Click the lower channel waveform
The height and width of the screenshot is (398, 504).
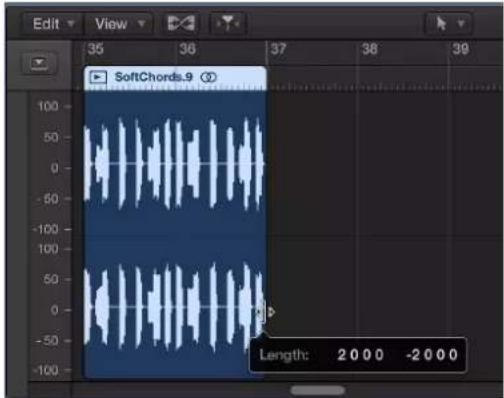[x=175, y=307]
